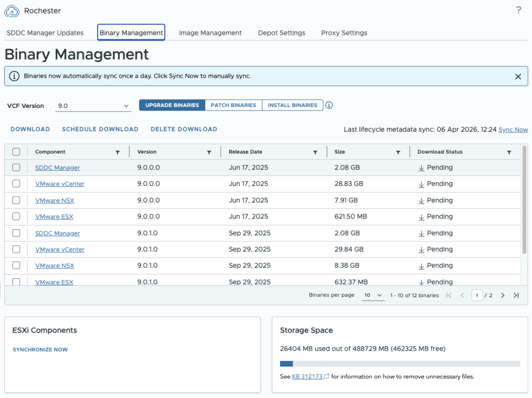
Task: Switch to the Image Management tab
Action: click(x=210, y=33)
